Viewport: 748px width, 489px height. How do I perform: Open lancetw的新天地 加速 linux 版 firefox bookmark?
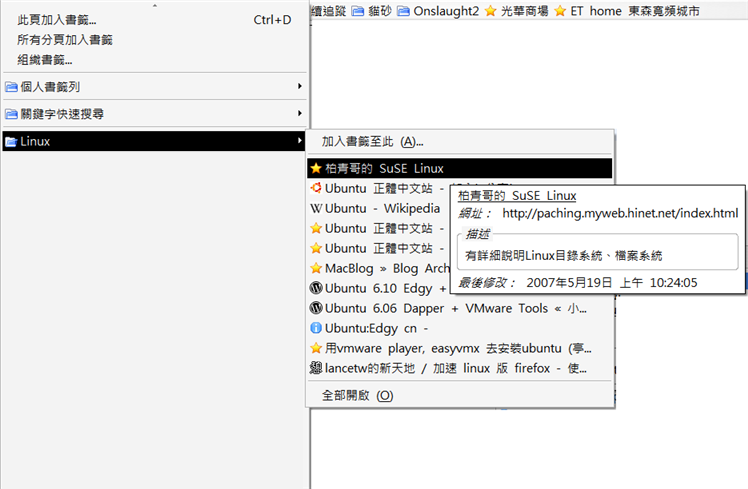pos(459,368)
